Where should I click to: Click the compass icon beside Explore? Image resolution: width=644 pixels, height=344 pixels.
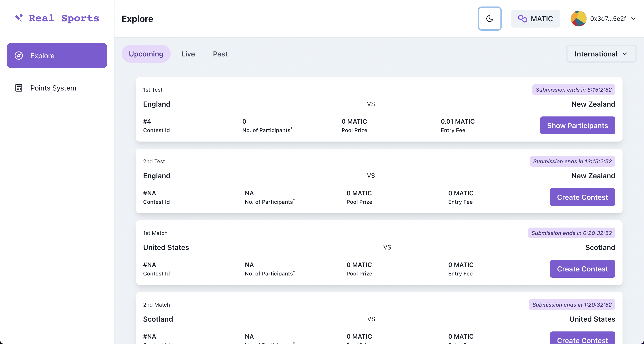point(19,56)
